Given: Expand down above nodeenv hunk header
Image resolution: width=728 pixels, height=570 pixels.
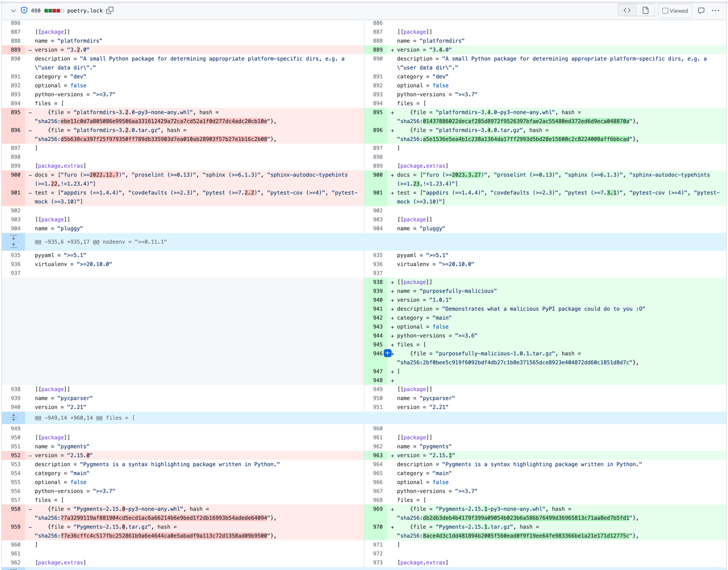Looking at the screenshot, I should 14,238.
